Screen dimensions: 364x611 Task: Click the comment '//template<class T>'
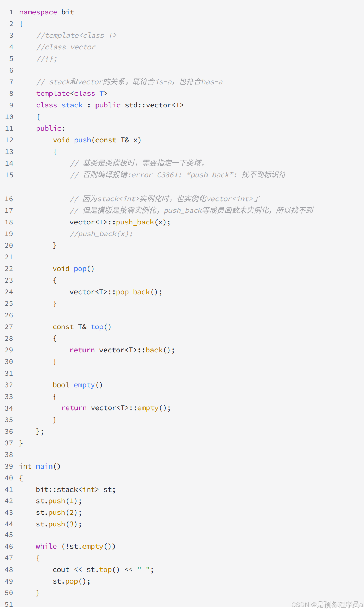pyautogui.click(x=76, y=35)
